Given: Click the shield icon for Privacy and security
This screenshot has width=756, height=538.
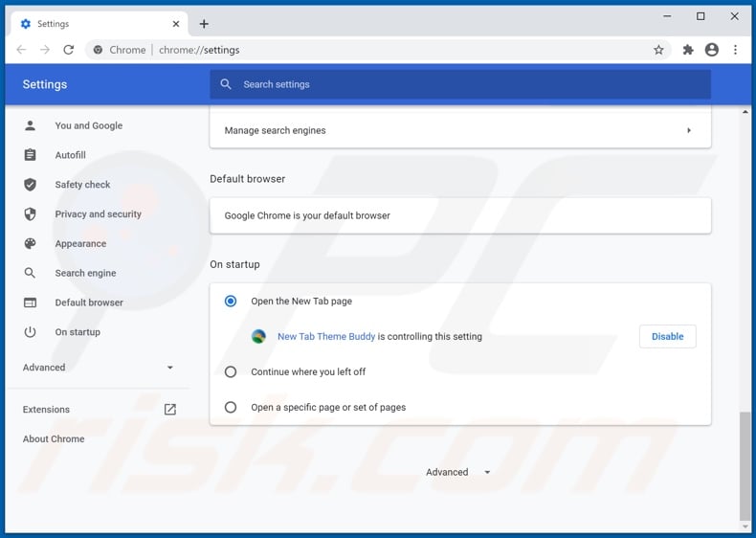Looking at the screenshot, I should tap(30, 213).
